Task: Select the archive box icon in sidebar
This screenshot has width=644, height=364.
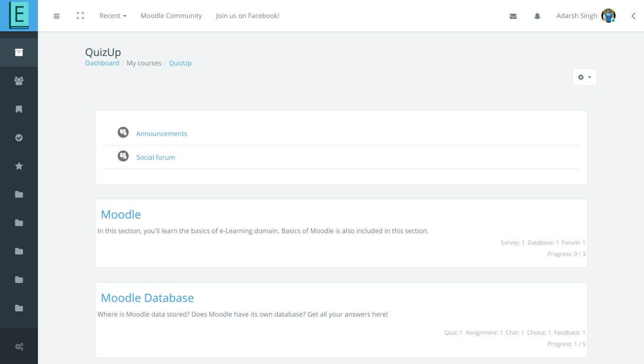Action: click(19, 52)
